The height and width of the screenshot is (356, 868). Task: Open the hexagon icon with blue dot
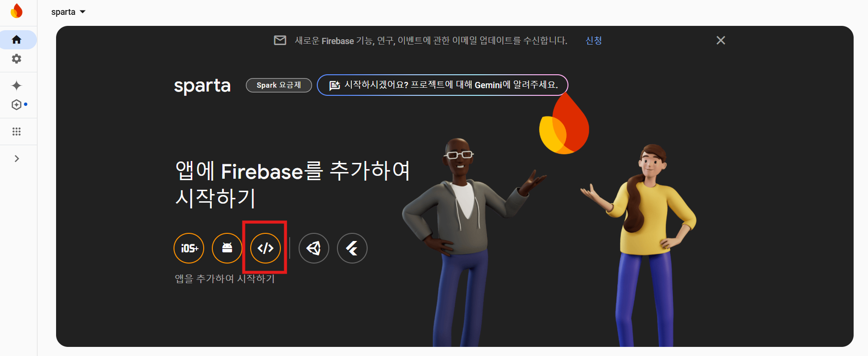pos(17,104)
